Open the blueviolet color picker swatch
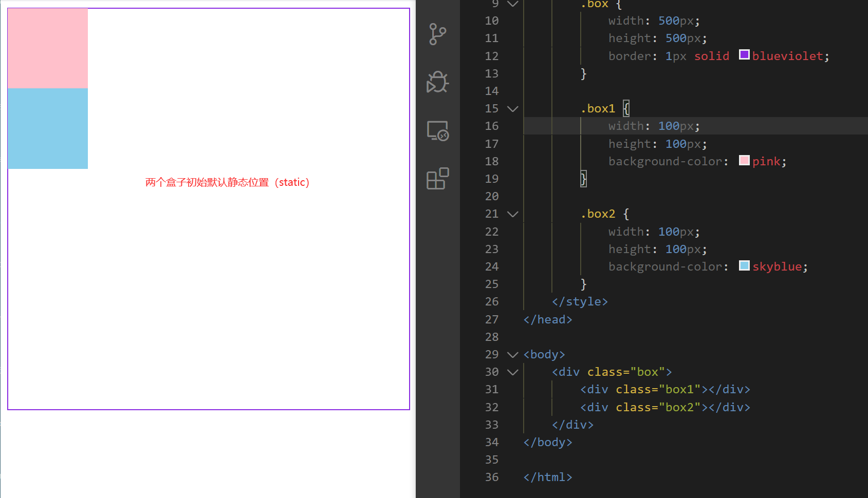 [x=744, y=54]
